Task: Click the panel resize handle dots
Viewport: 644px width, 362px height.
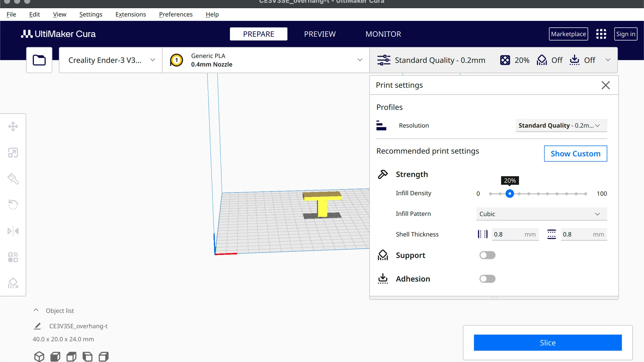Action: click(494, 298)
